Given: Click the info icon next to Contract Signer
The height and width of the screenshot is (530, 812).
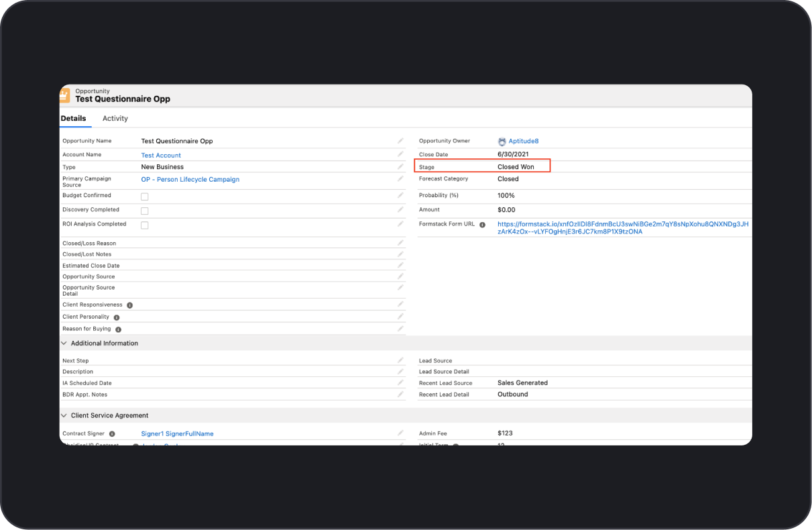Looking at the screenshot, I should coord(112,433).
